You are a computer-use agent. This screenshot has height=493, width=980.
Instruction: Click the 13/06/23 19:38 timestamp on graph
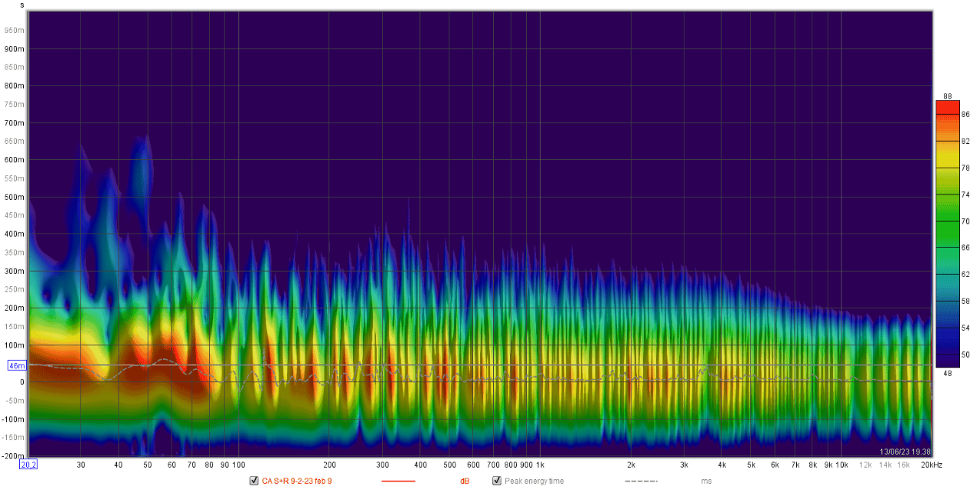click(x=905, y=452)
